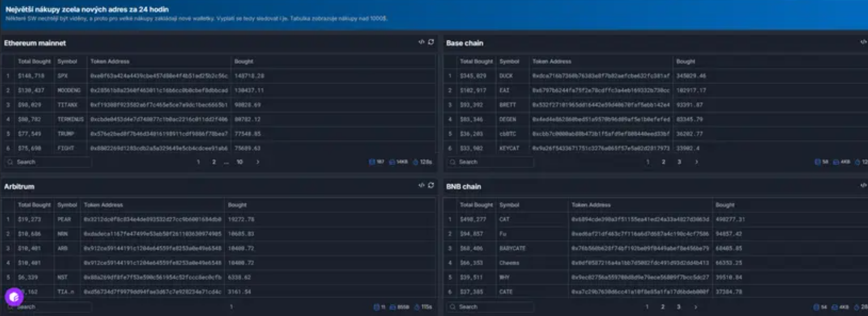Click the BNB chain search input
Viewport: 868px width, 316px height.
pyautogui.click(x=493, y=307)
